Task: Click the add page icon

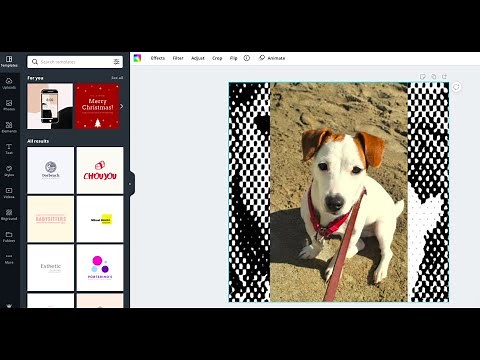Action: (x=444, y=77)
